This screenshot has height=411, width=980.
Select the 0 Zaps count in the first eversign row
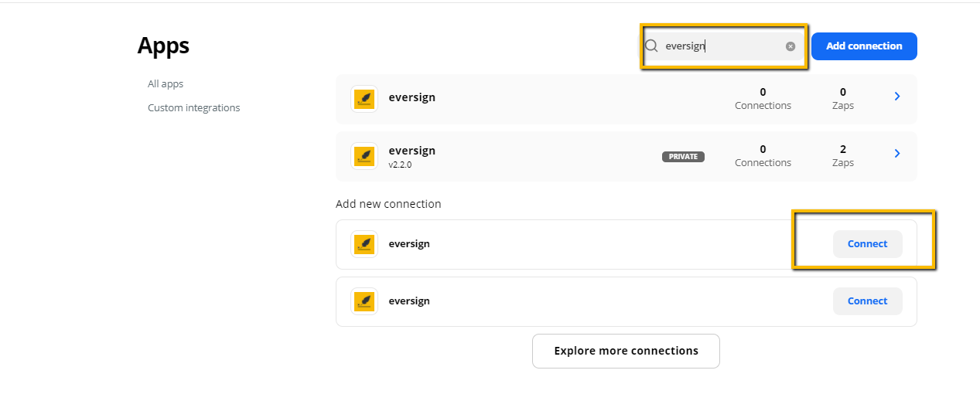point(843,98)
